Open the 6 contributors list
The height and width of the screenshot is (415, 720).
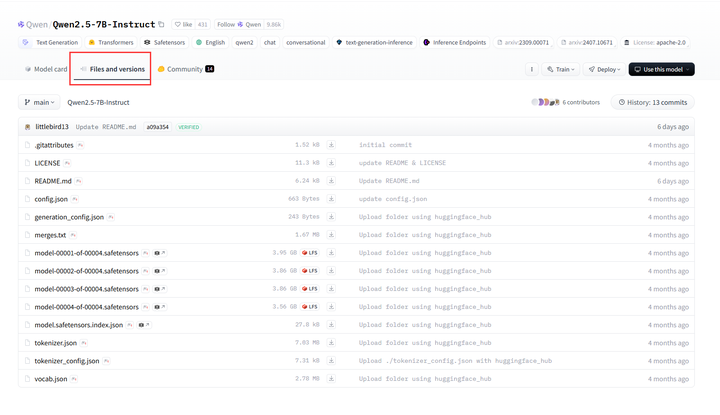click(581, 102)
